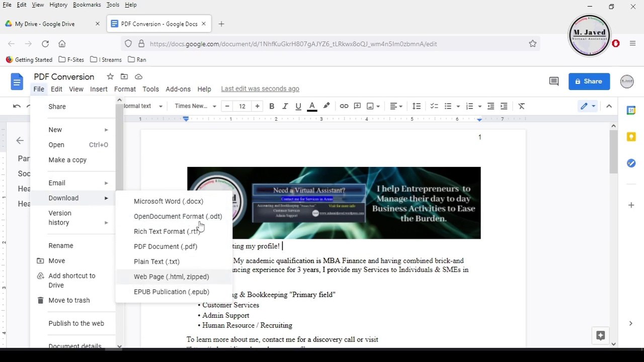The image size is (644, 362).
Task: Select Web Page (.html, zipped) option
Action: (x=174, y=277)
